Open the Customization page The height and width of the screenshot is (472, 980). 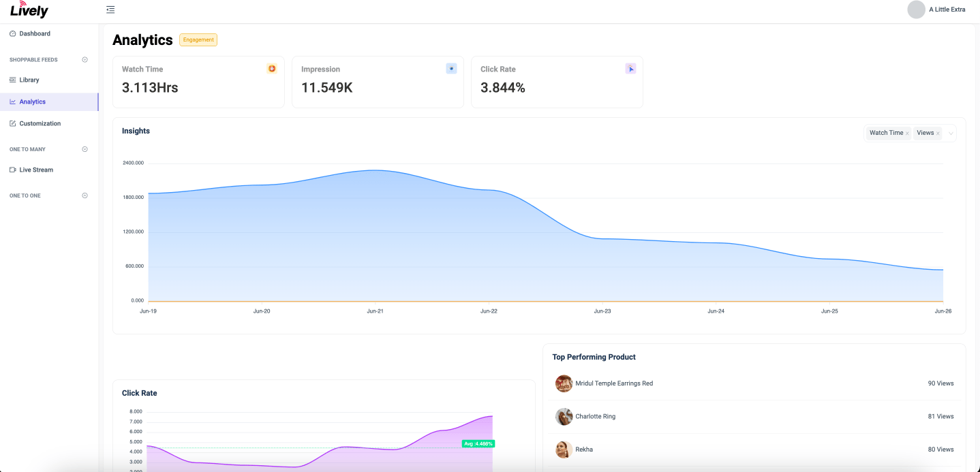(40, 123)
